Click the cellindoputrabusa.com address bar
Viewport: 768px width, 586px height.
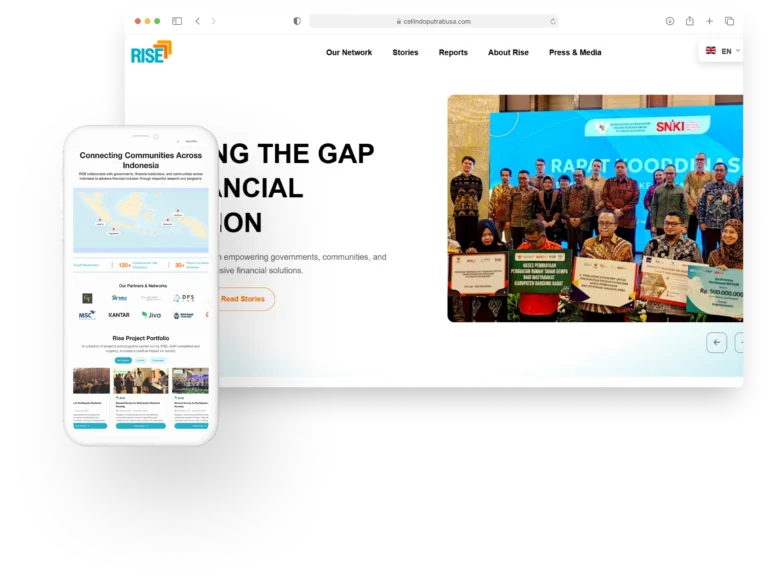coord(433,21)
